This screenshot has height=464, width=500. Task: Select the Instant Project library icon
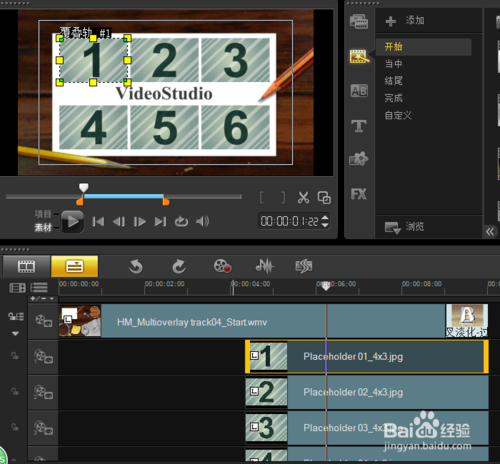359,56
